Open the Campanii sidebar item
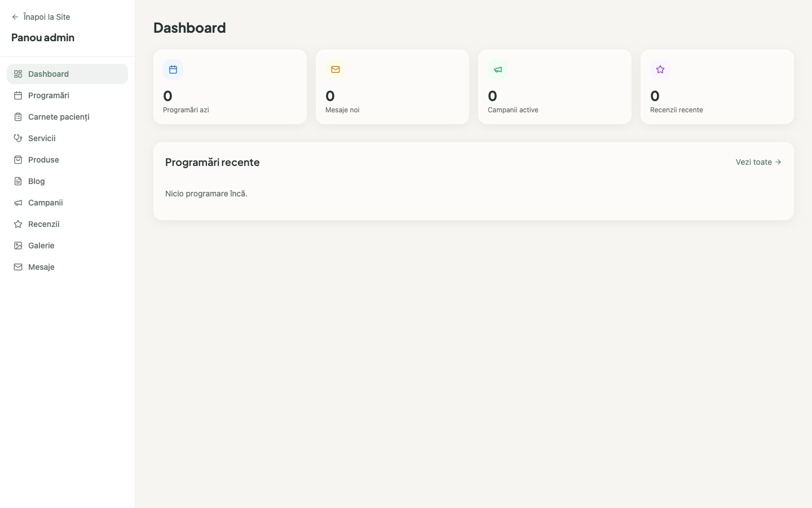 (x=67, y=203)
